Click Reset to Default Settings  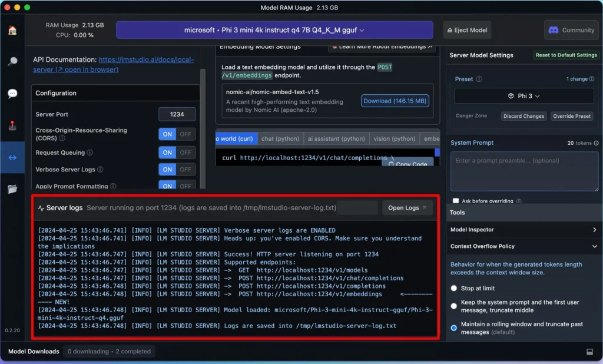coord(566,55)
